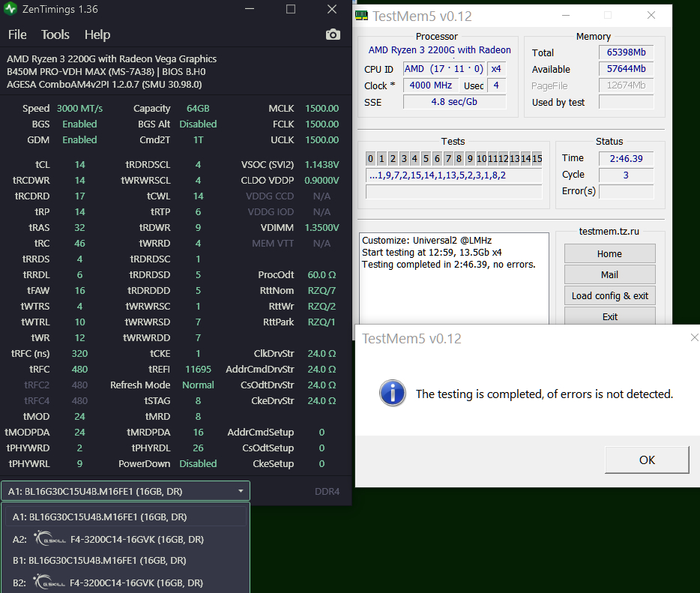Screen dimensions: 700x593
Task: Click Load config & exit button
Action: [x=609, y=295]
